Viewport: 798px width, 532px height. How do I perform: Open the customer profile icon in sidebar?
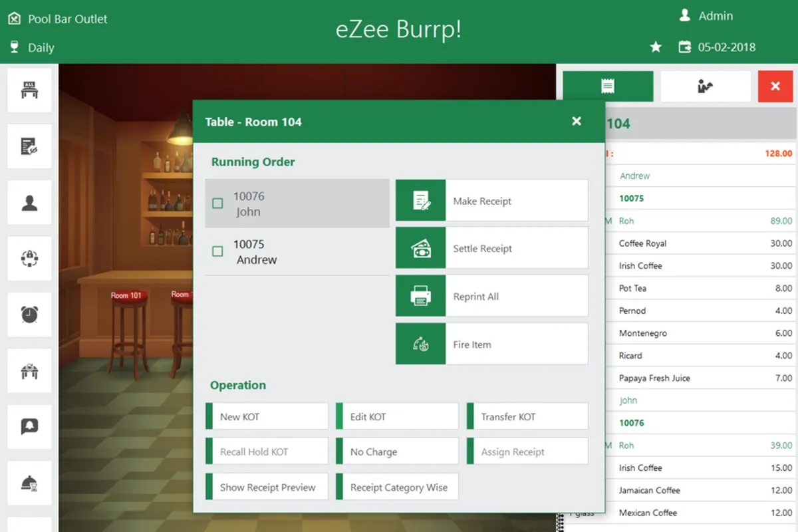click(x=29, y=202)
